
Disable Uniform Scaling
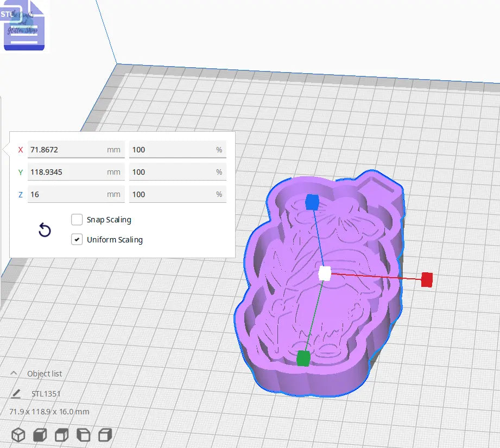pos(77,239)
